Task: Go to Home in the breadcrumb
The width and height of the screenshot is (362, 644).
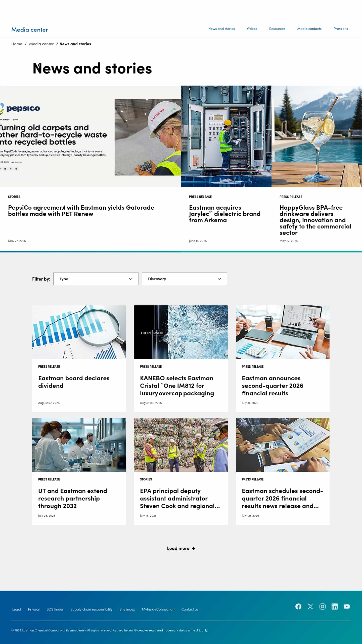Action: coord(17,44)
